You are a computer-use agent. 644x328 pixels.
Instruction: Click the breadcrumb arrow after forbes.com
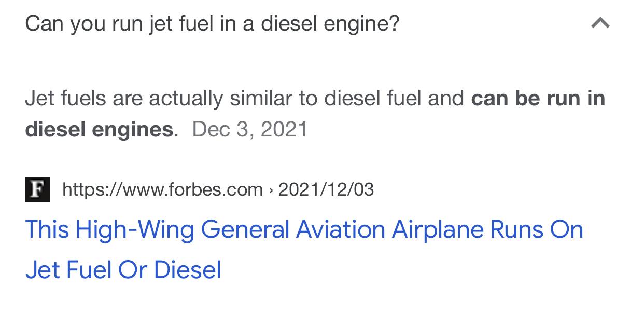tap(271, 190)
